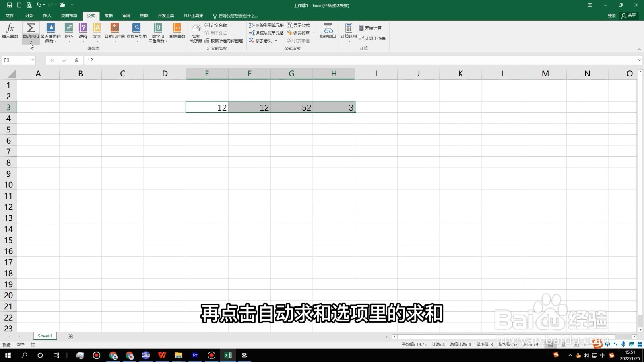Open the Name Box dropdown arrow
The width and height of the screenshot is (644, 362).
point(33,60)
